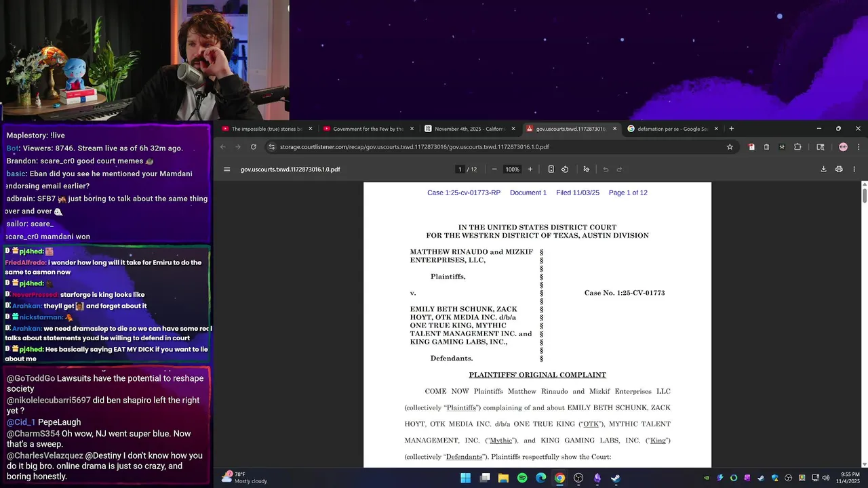Toggle fit to page in PDF toolbar

(551, 169)
